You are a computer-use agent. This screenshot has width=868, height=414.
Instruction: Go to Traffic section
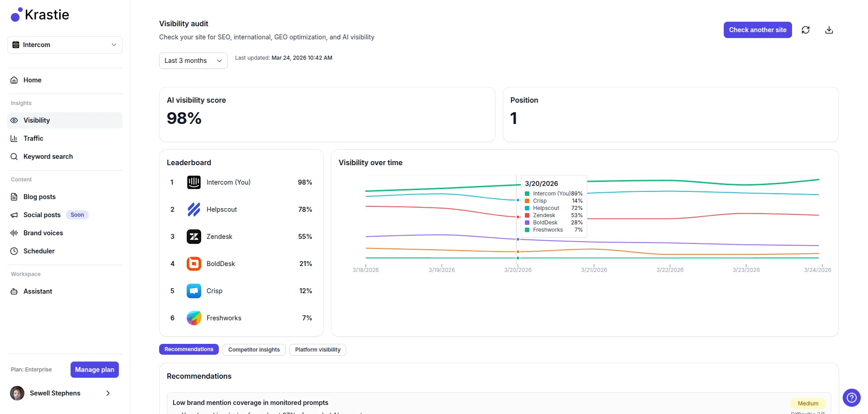click(65, 138)
